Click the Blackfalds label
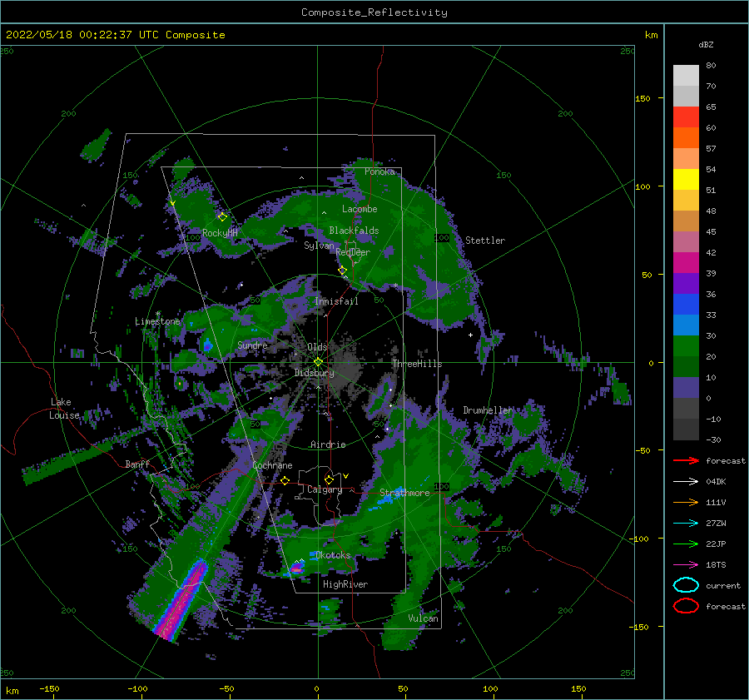This screenshot has height=700, width=749. (x=354, y=231)
